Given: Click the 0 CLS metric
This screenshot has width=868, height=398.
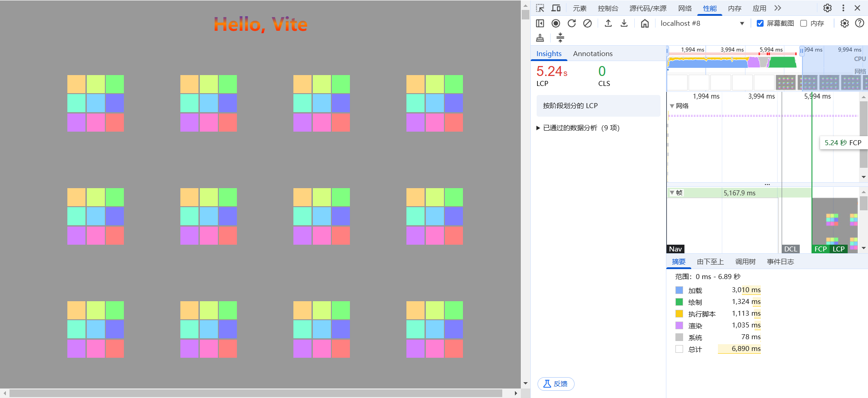Looking at the screenshot, I should pyautogui.click(x=604, y=76).
